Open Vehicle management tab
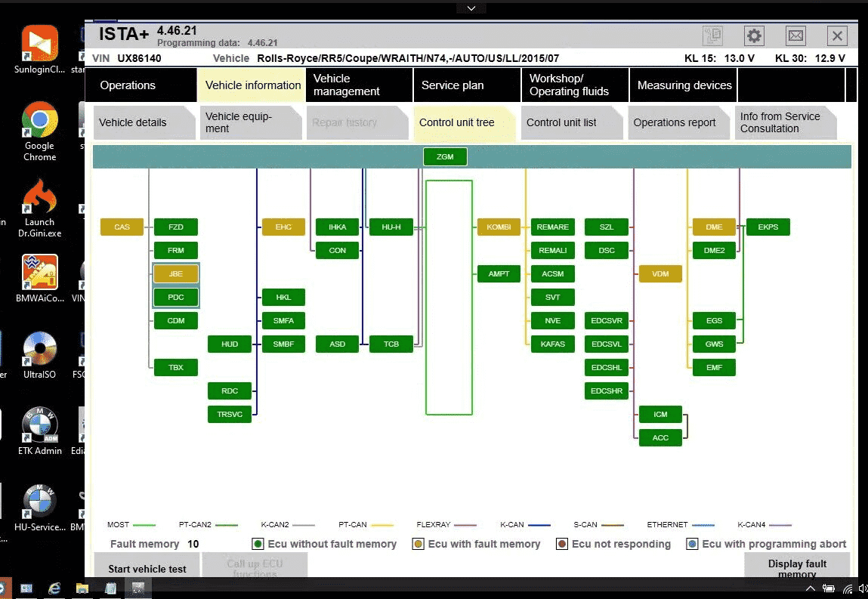 click(359, 85)
